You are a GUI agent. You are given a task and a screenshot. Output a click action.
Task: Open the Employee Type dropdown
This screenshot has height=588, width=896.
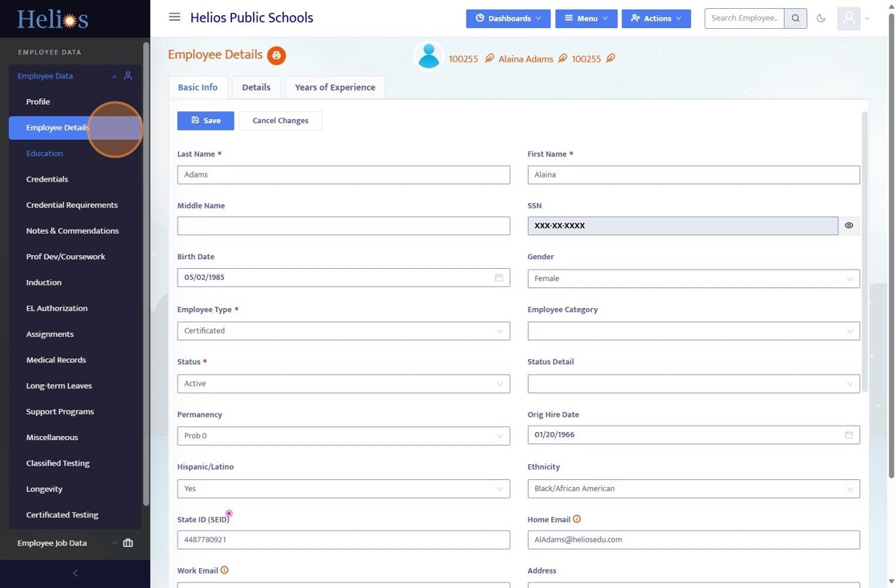[343, 331]
